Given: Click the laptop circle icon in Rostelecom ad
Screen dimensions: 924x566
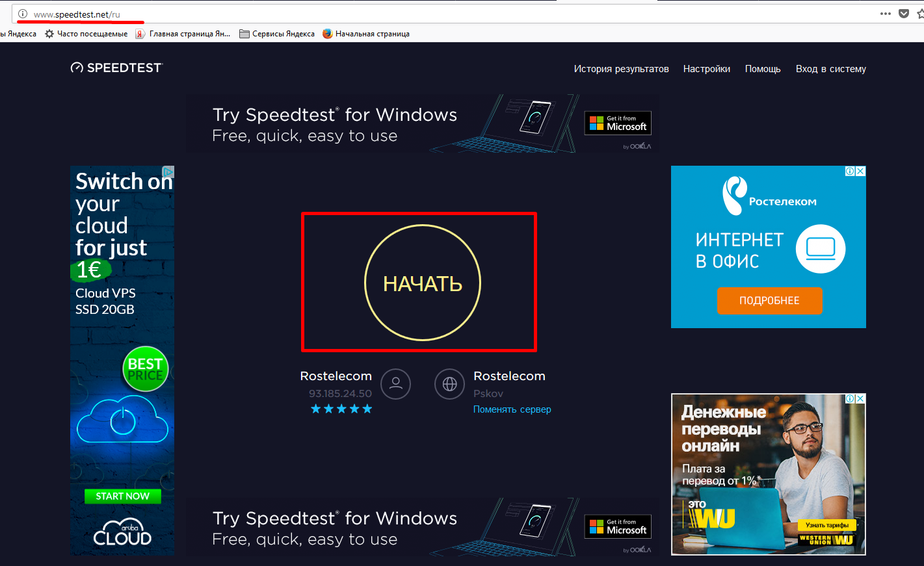Looking at the screenshot, I should [821, 249].
